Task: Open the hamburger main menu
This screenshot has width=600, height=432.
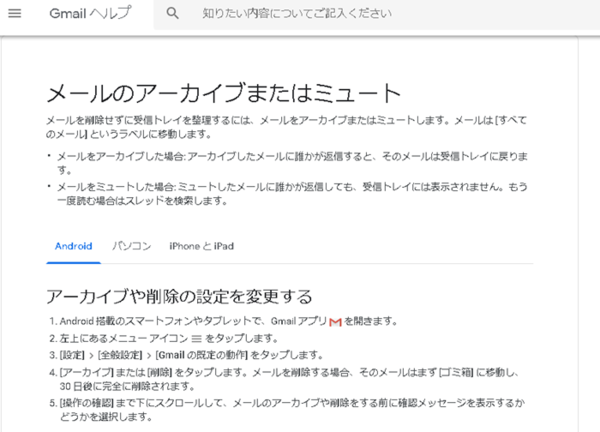Action: click(15, 13)
